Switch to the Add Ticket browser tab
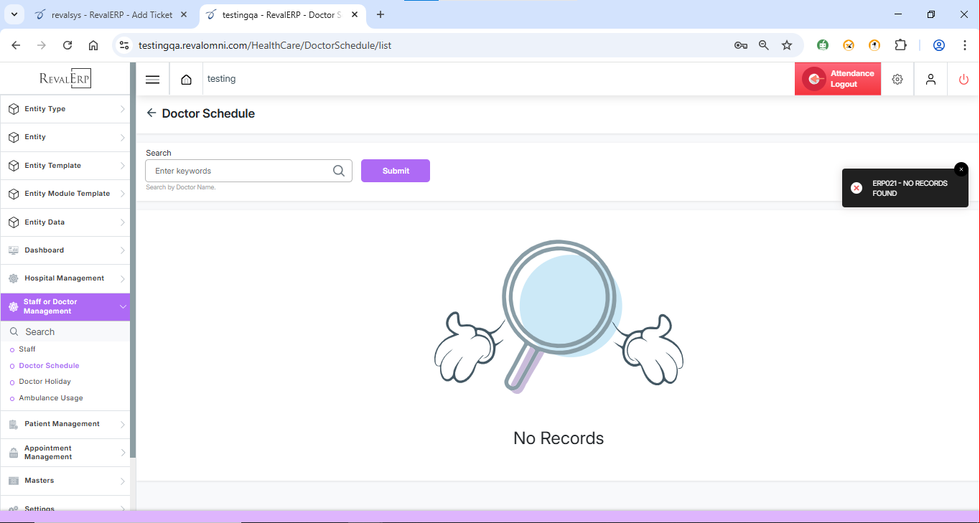Image resolution: width=980 pixels, height=523 pixels. tap(111, 14)
